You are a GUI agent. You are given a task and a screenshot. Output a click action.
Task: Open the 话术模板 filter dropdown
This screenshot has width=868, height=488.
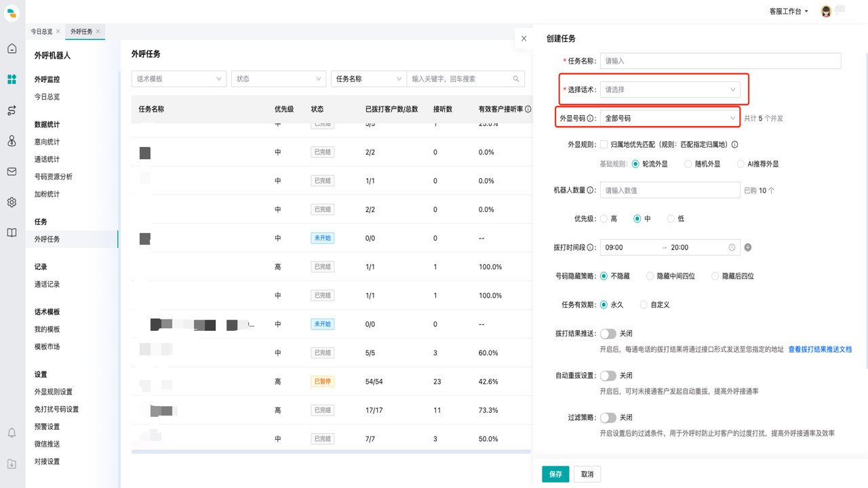pyautogui.click(x=179, y=79)
